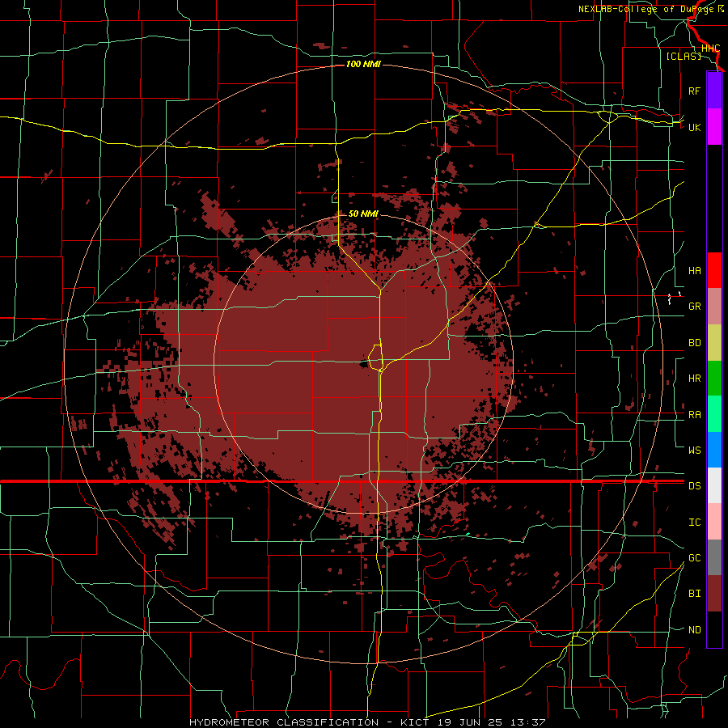Click the HHC product label
This screenshot has height=728, width=728.
pyautogui.click(x=710, y=49)
